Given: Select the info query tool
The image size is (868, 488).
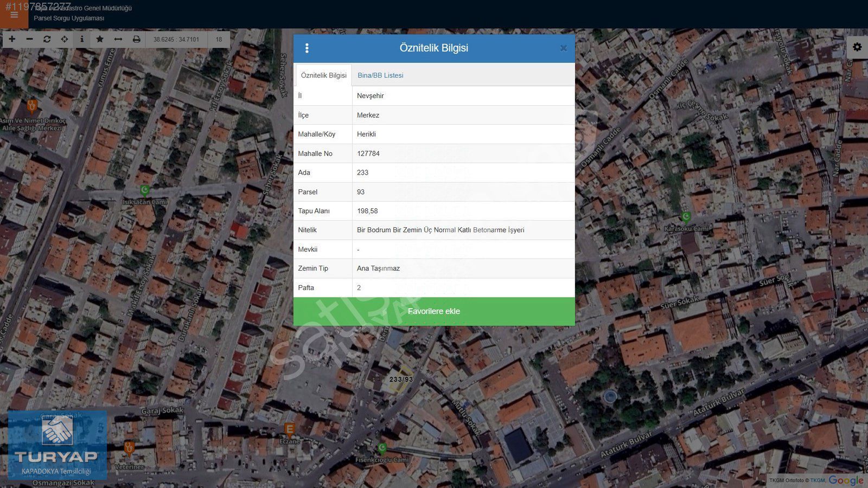Looking at the screenshot, I should click(82, 39).
